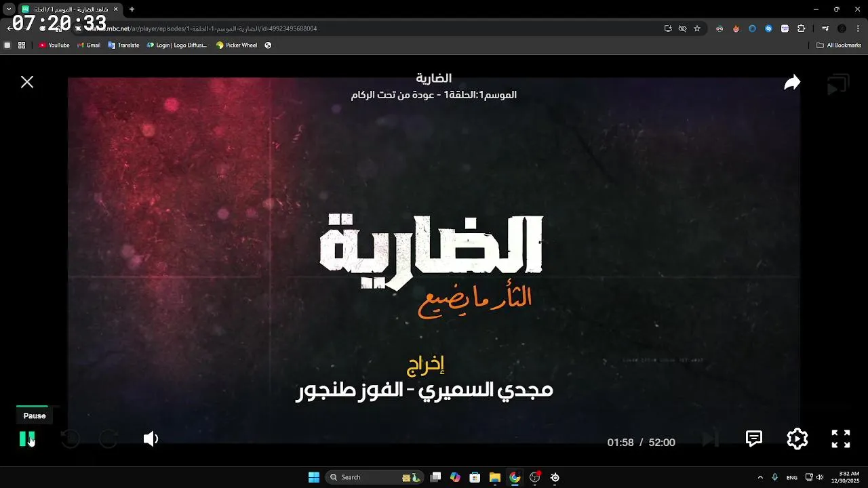Open the Shazam extension icon
The image size is (868, 488).
tap(768, 28)
